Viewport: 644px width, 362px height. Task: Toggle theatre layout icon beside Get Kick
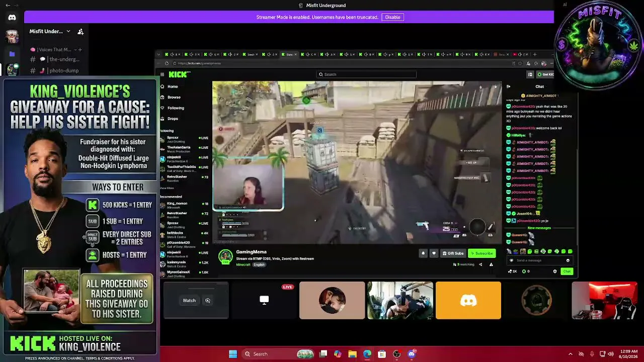tap(530, 74)
